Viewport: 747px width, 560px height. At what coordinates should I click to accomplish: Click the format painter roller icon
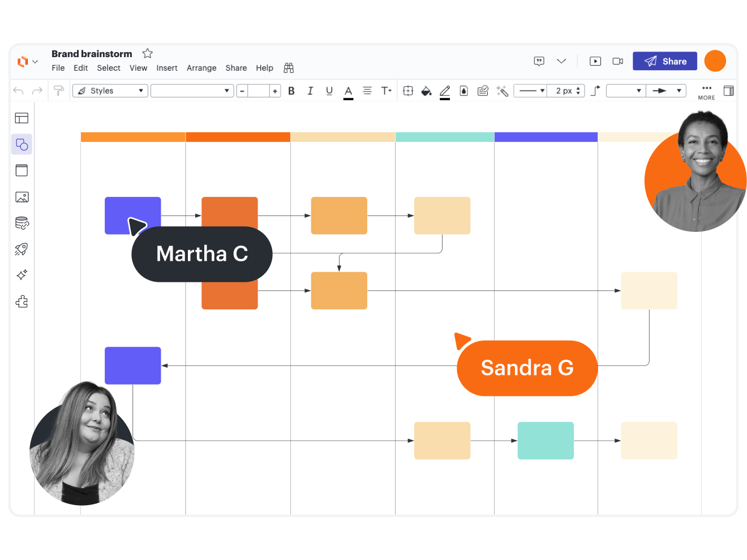[x=58, y=91]
